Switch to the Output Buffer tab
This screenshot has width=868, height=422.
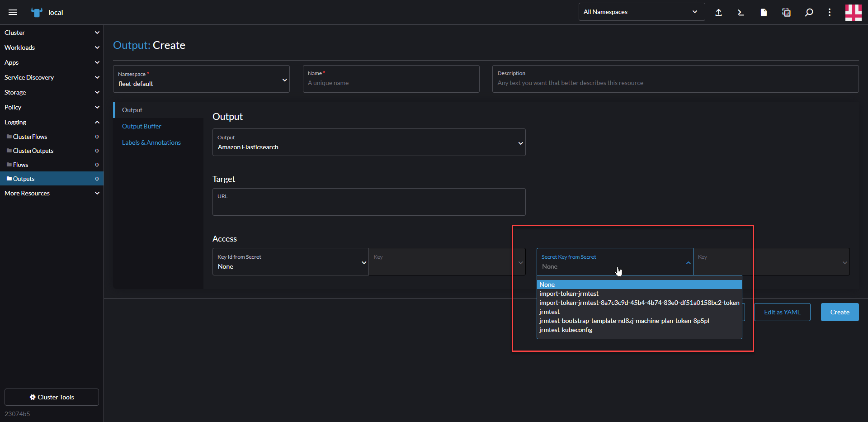[x=141, y=126]
